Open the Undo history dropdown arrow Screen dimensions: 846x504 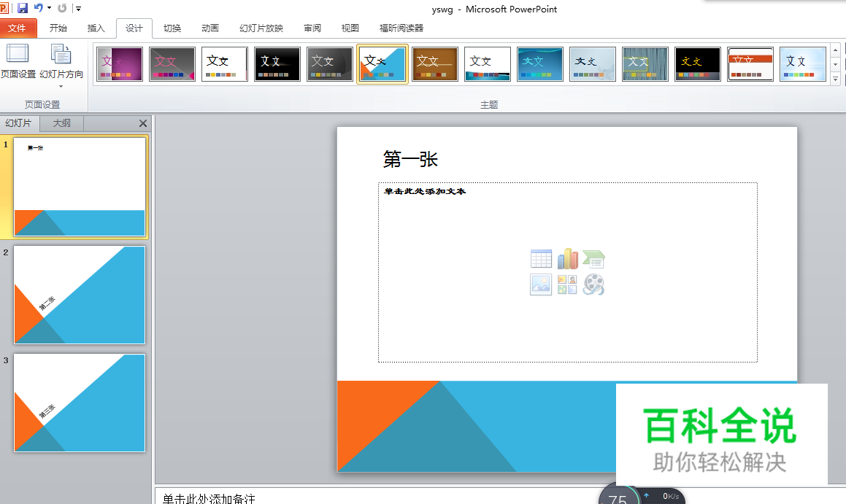click(x=49, y=8)
